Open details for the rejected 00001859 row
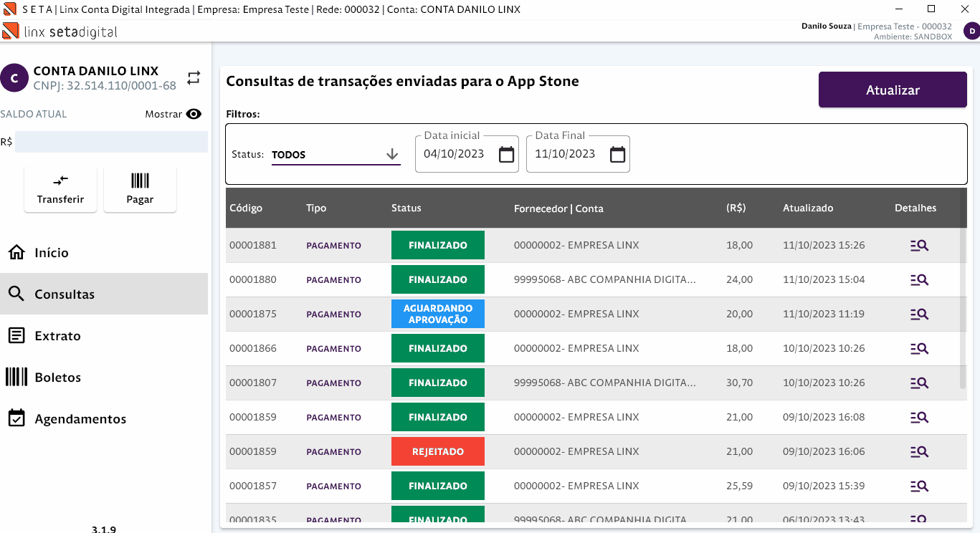The image size is (980, 533). click(919, 452)
